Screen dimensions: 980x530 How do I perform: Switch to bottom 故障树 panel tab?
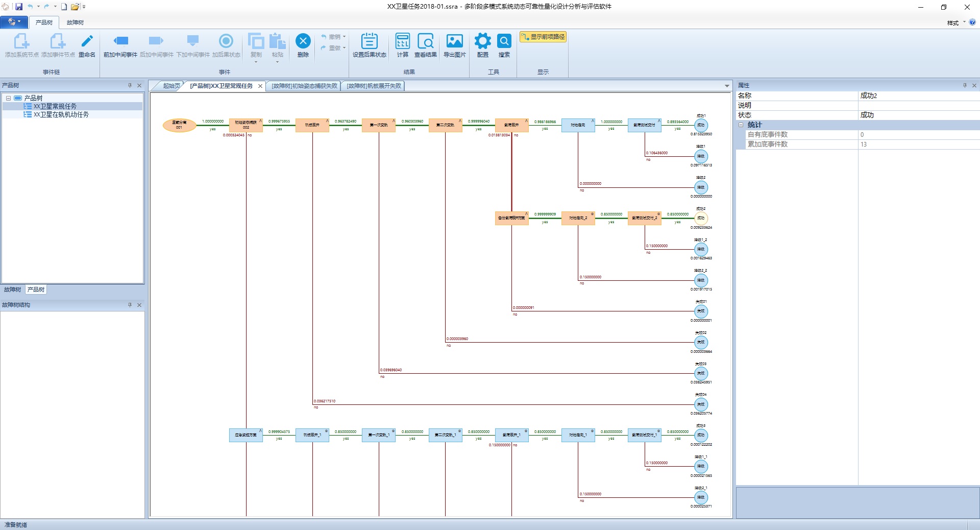pyautogui.click(x=12, y=290)
